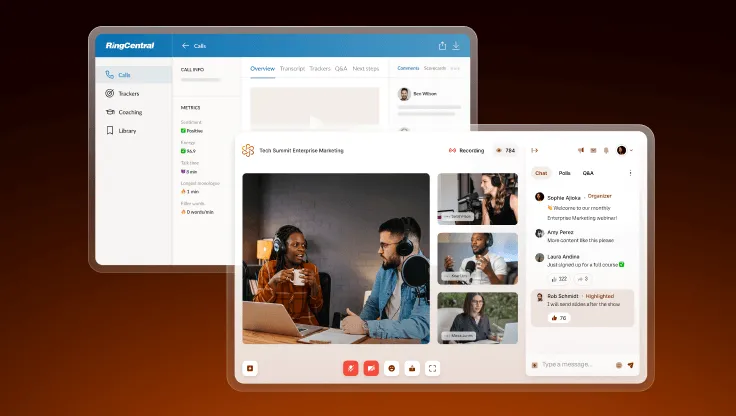Image resolution: width=736 pixels, height=416 pixels.
Task: Send the chat message with paper plane
Action: 631,365
